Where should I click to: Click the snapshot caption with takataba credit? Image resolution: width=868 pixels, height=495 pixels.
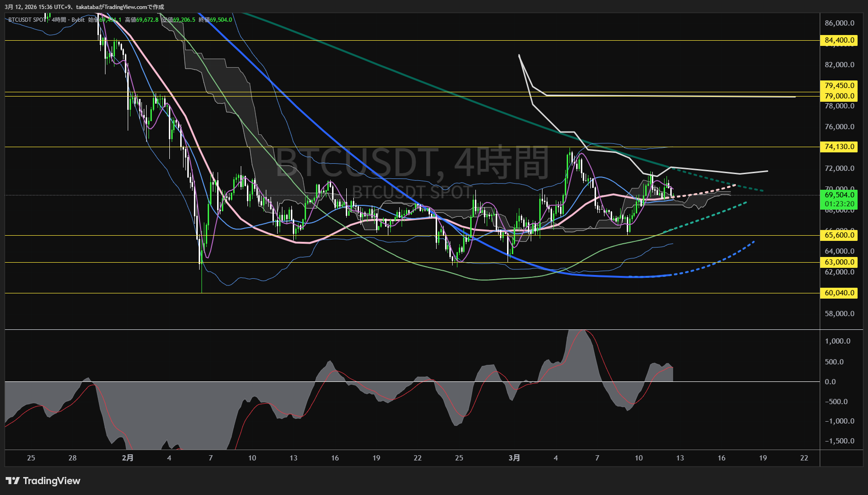tap(84, 7)
